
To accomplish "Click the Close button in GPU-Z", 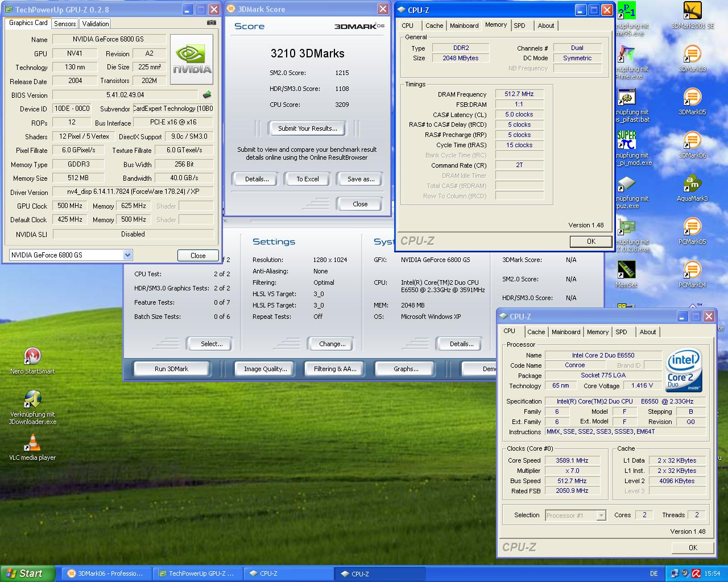I will (x=198, y=256).
